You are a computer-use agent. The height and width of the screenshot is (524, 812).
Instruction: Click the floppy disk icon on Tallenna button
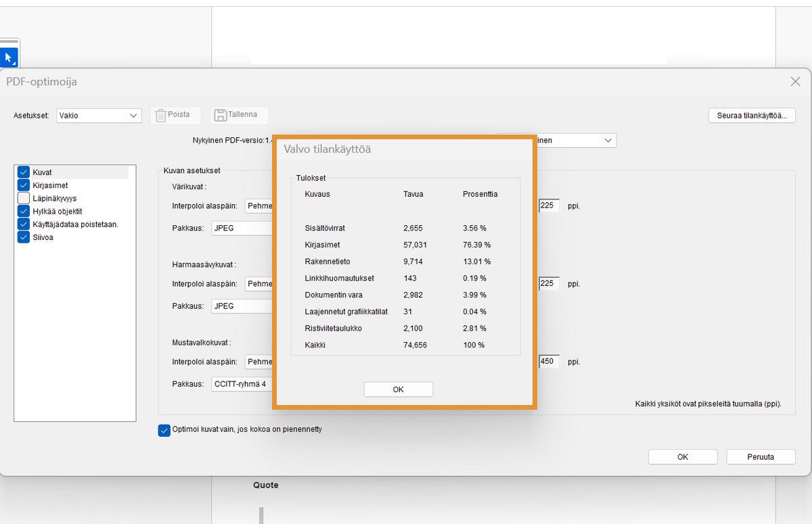coord(220,115)
